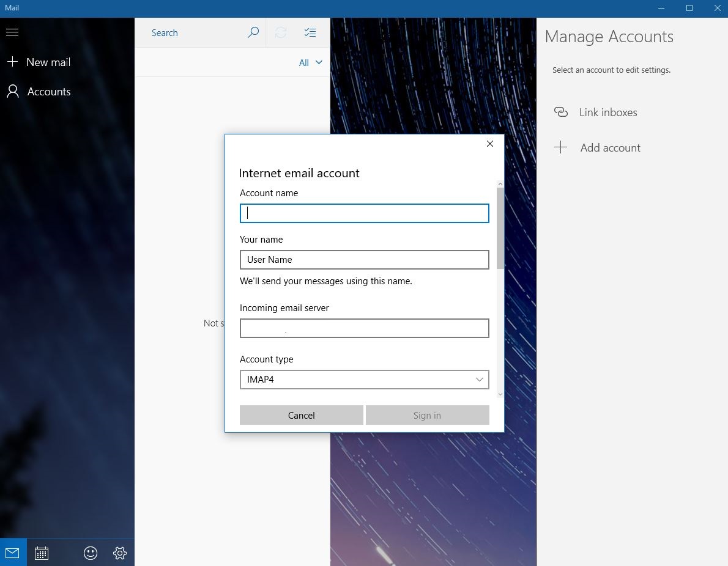Enter selection mode via checklist icon

point(310,33)
